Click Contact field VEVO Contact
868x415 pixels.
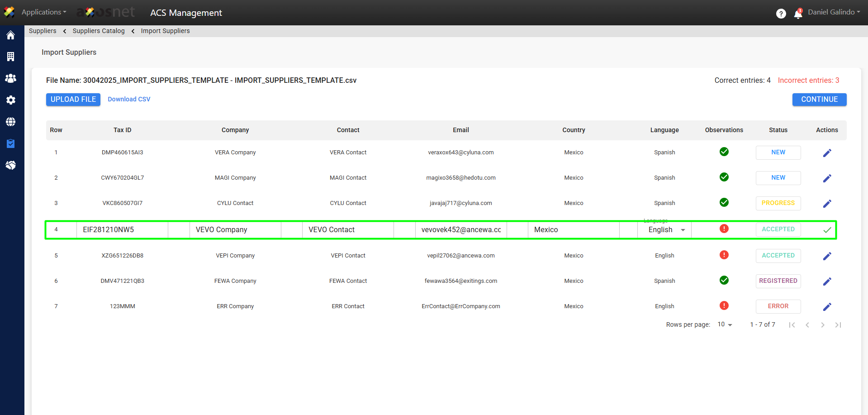point(348,230)
